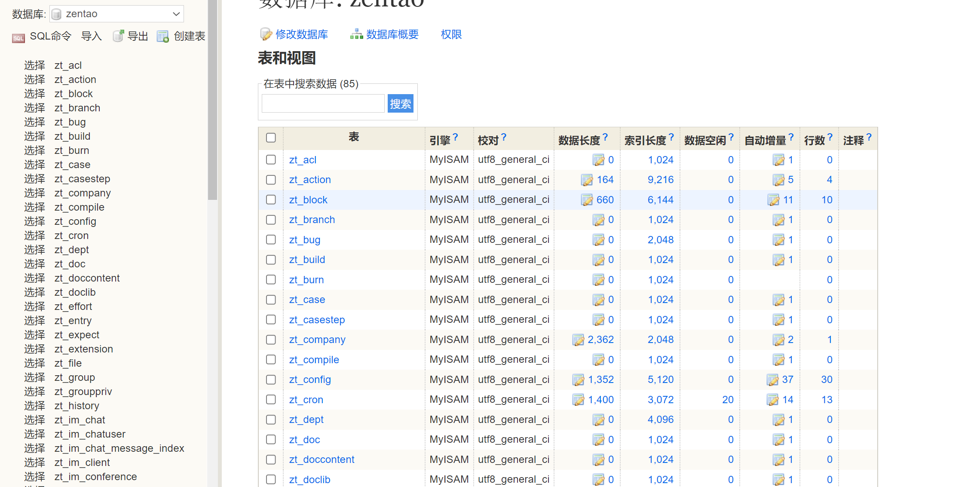Click the sidebar vertical scrollbar thumb
The image size is (980, 487).
point(212,99)
